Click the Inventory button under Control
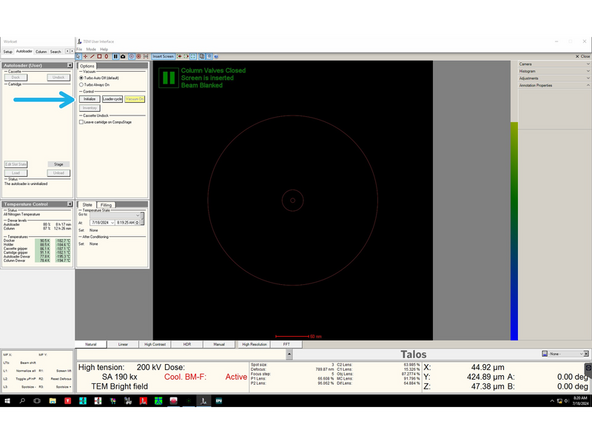The image size is (592, 444). tap(89, 108)
